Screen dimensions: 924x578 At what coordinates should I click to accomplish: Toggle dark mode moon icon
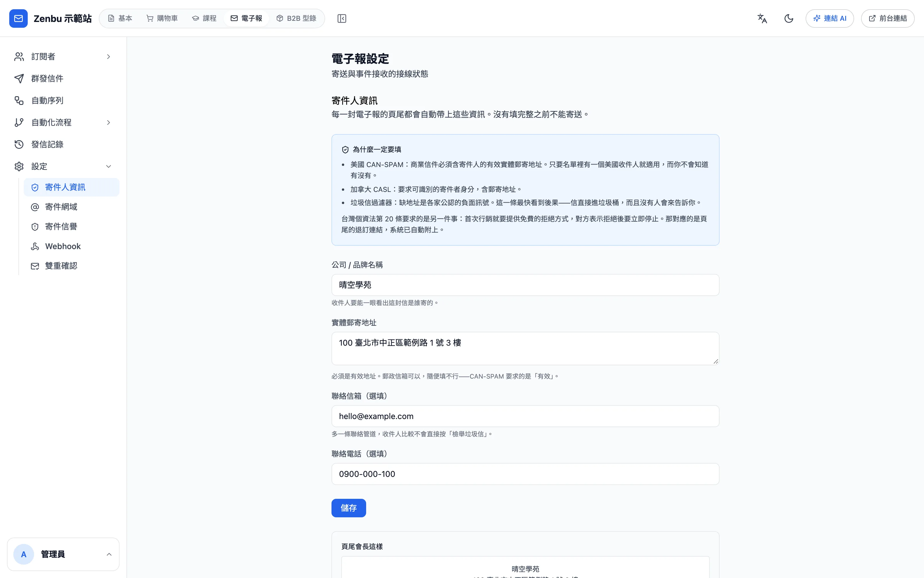pos(789,18)
